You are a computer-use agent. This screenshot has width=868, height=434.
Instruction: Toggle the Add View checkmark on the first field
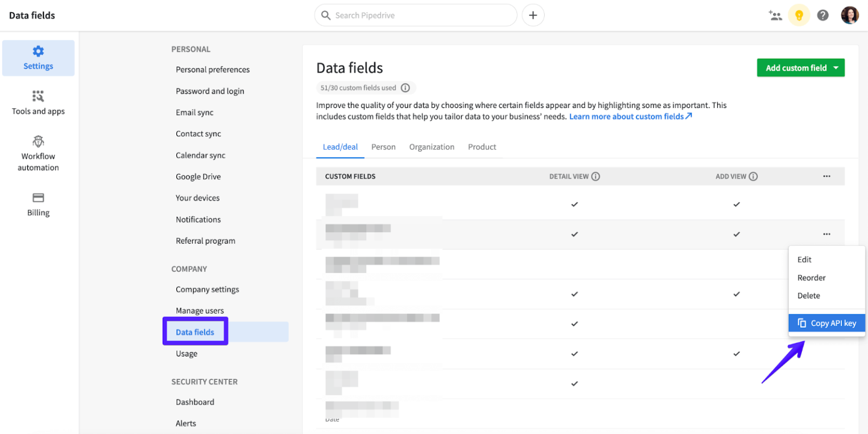point(736,204)
